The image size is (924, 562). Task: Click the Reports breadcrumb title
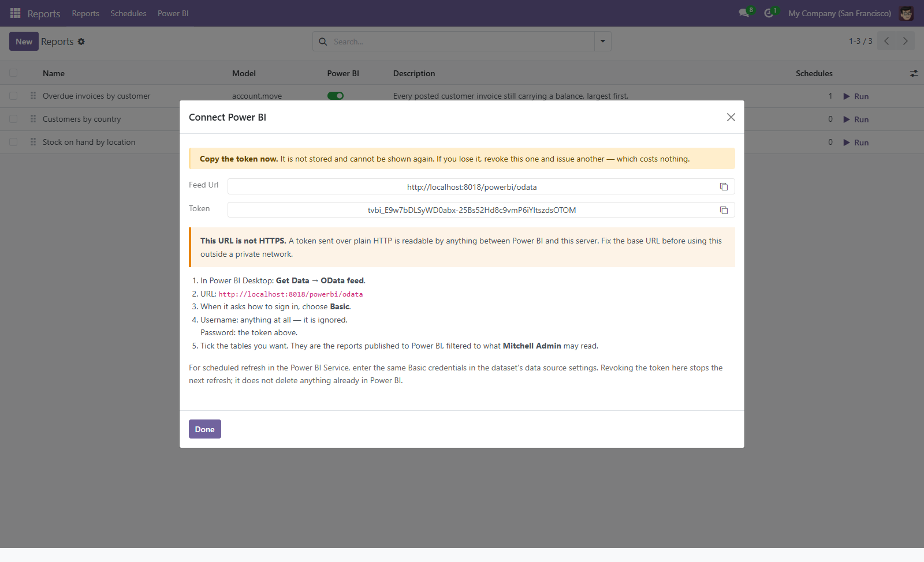(x=57, y=42)
